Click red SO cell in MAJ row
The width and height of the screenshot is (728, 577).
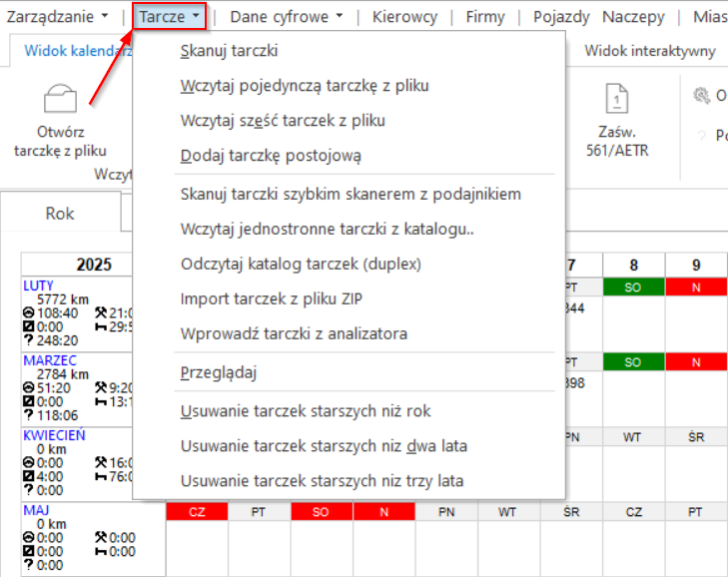point(322,512)
